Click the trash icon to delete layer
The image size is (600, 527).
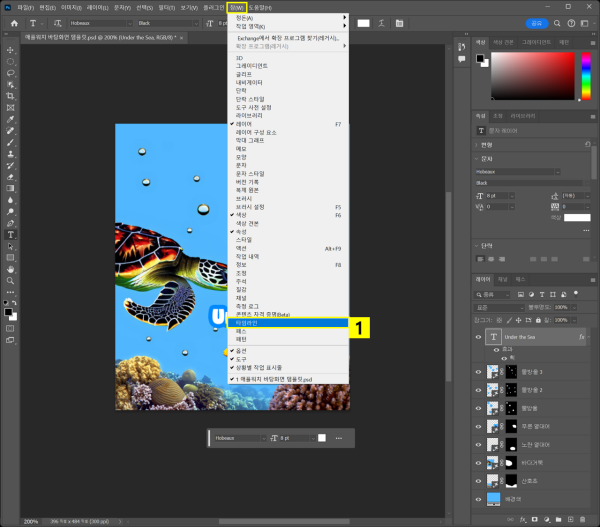pyautogui.click(x=583, y=520)
